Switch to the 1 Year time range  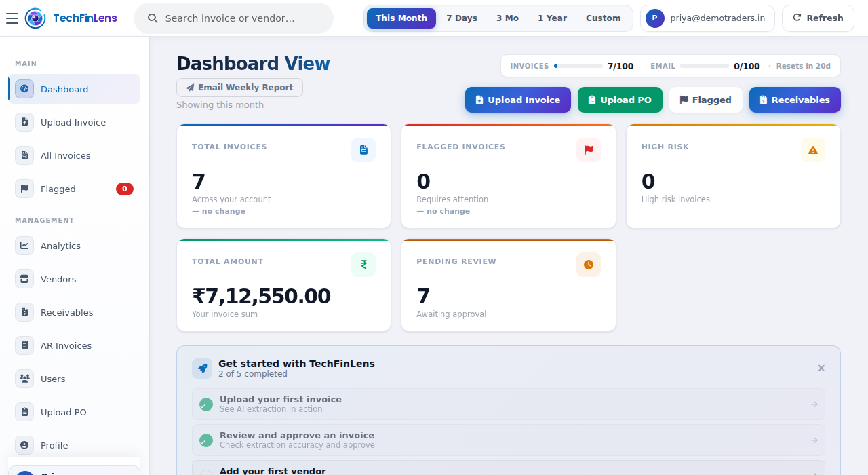[x=552, y=18]
